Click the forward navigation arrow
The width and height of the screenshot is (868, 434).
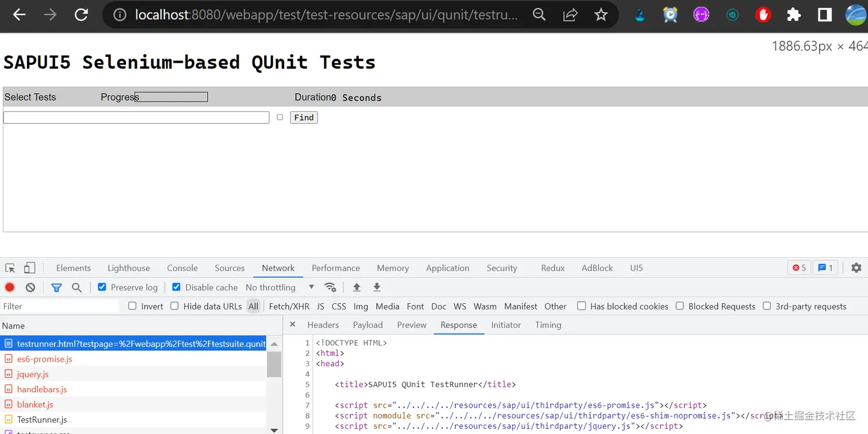pyautogui.click(x=50, y=15)
